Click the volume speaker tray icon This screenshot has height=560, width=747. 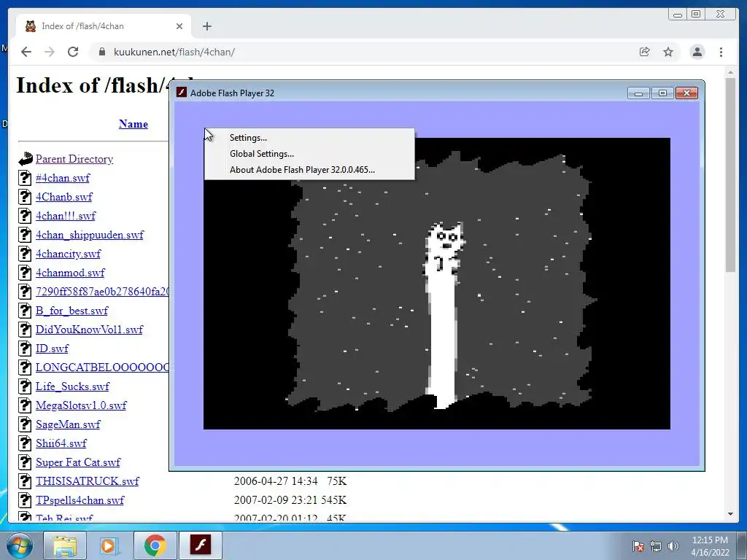673,546
